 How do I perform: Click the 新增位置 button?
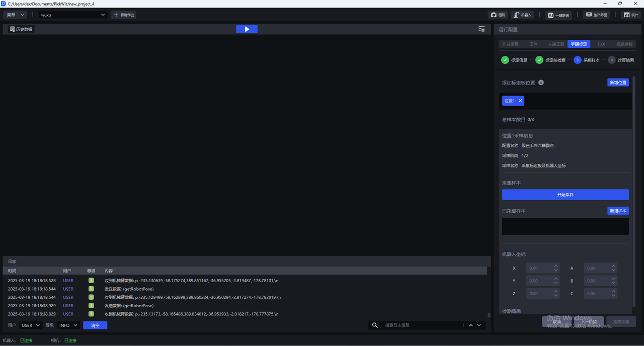point(618,82)
